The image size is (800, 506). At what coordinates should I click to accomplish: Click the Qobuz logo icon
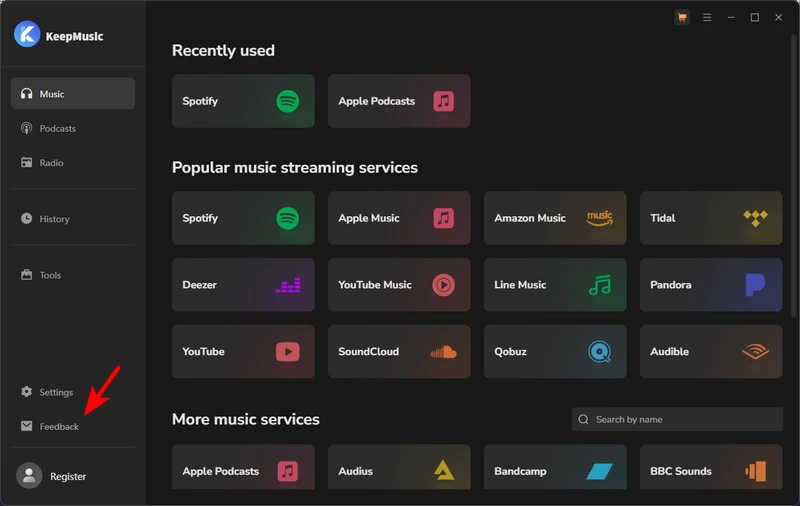pos(599,352)
